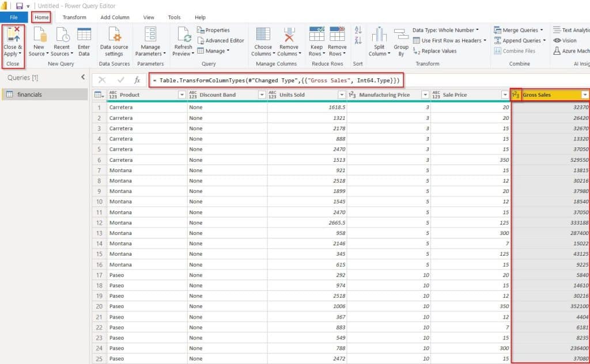Click the 1618.5 Units Sold cell
The image size is (590, 364).
tap(307, 107)
